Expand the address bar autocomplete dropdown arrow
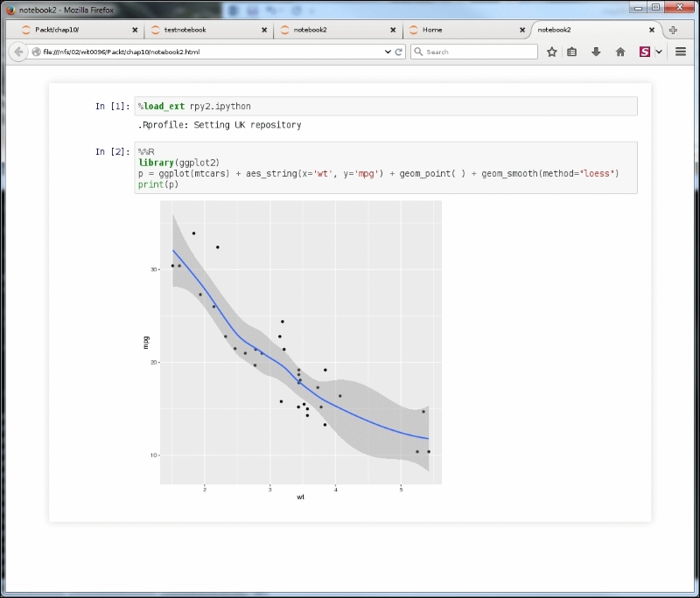This screenshot has width=700, height=598. pos(386,52)
